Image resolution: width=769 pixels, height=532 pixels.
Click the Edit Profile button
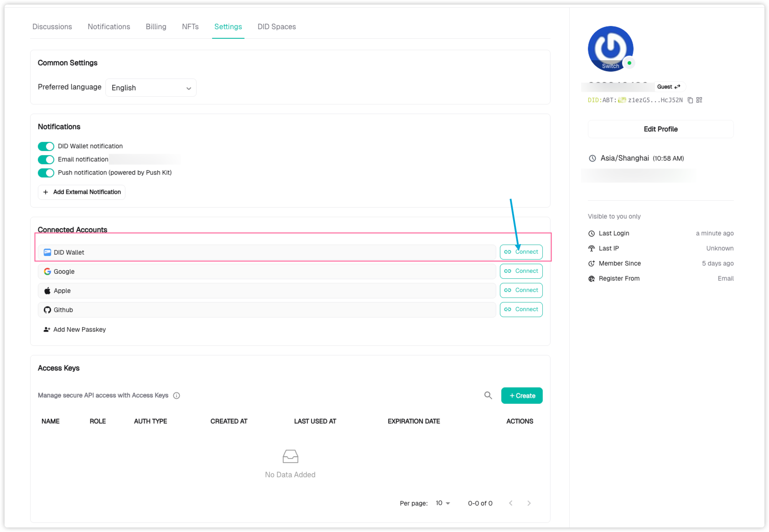[660, 129]
